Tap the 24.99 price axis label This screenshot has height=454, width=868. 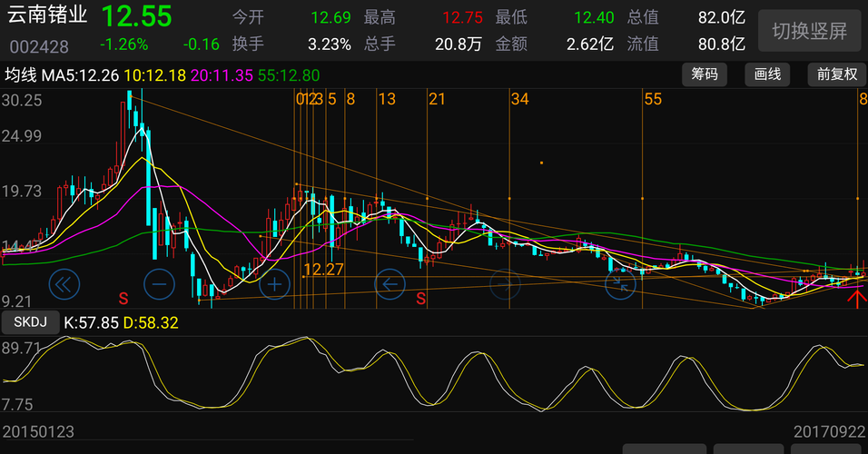click(22, 135)
